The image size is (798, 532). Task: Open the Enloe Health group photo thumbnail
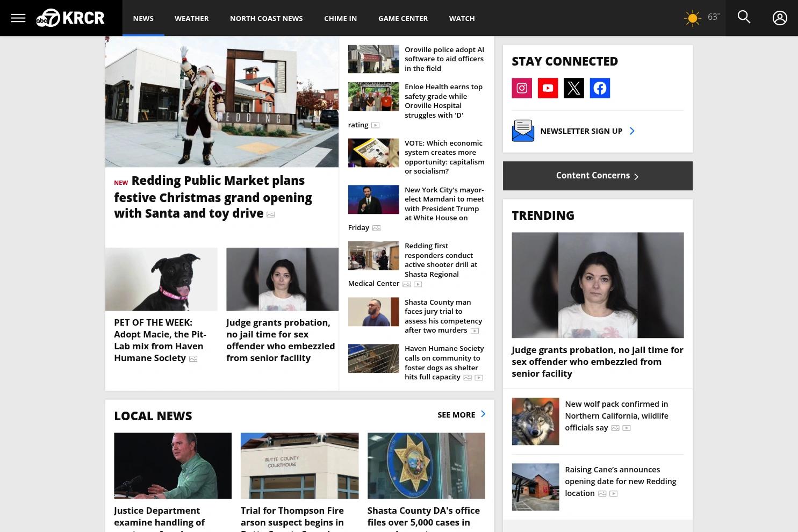point(373,96)
